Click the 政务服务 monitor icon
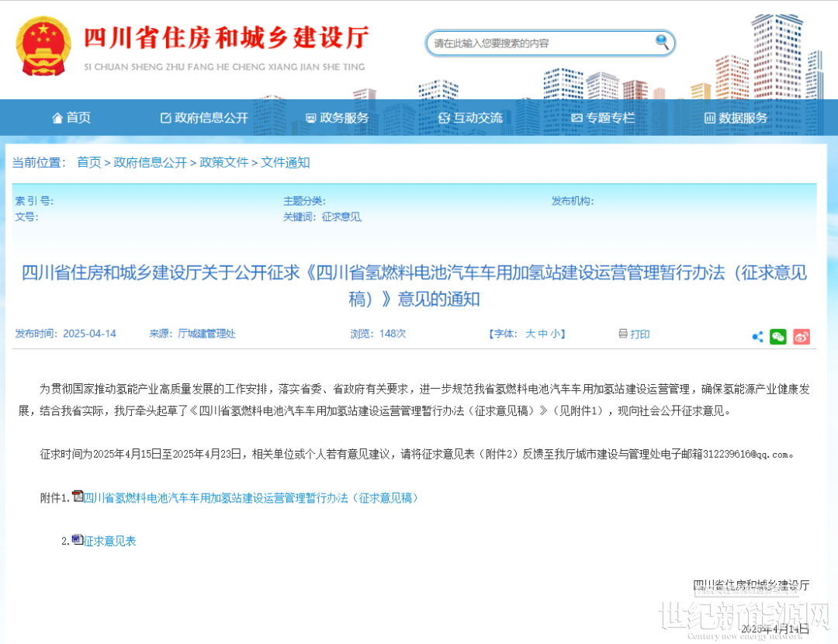The height and width of the screenshot is (644, 838). point(310,118)
